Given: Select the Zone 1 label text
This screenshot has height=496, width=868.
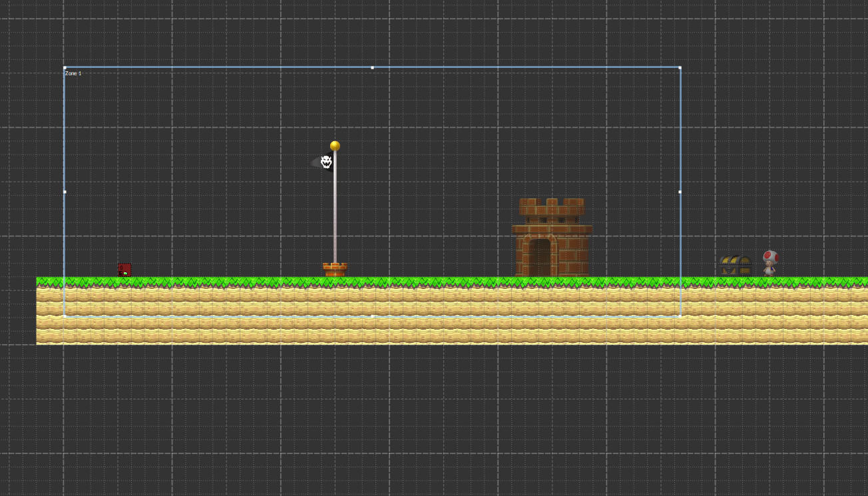Looking at the screenshot, I should point(72,73).
